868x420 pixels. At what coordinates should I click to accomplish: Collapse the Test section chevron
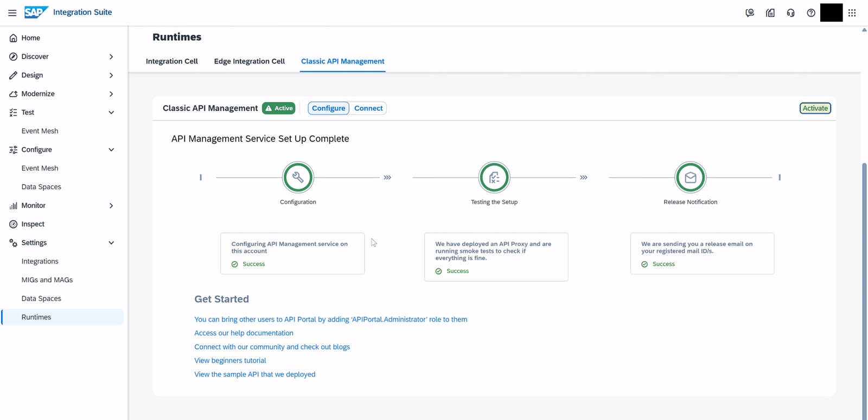111,112
